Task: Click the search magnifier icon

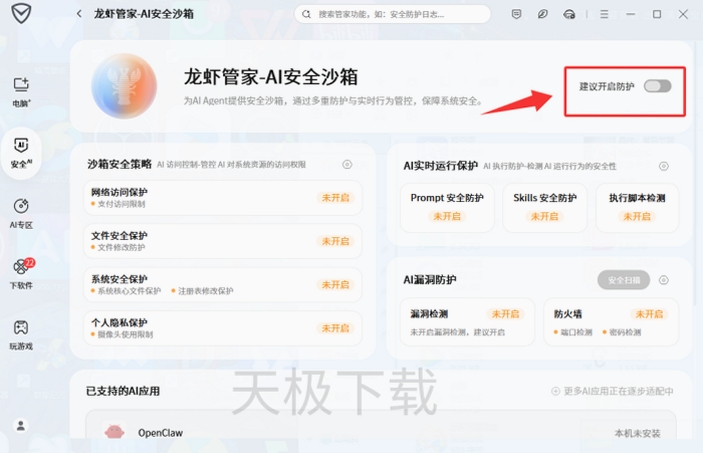Action: 306,14
